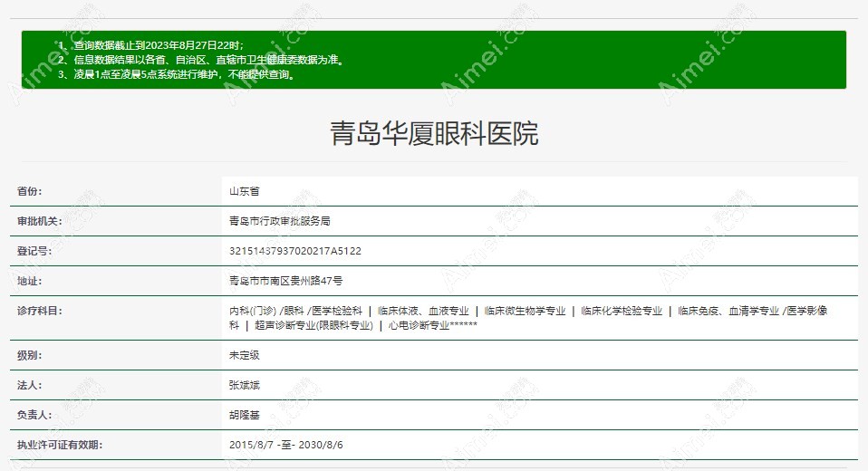This screenshot has height=471, width=868.
Task: Select the 法人 label
Action: (x=29, y=385)
